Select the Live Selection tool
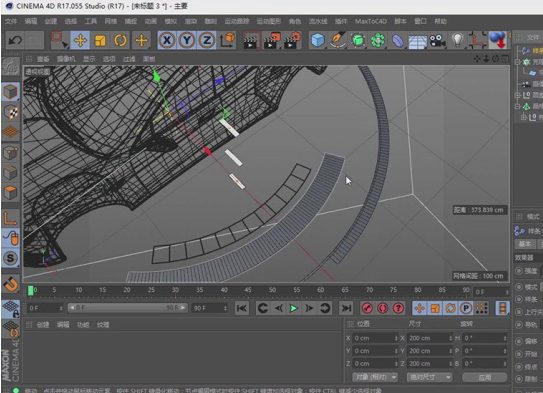 (x=60, y=40)
